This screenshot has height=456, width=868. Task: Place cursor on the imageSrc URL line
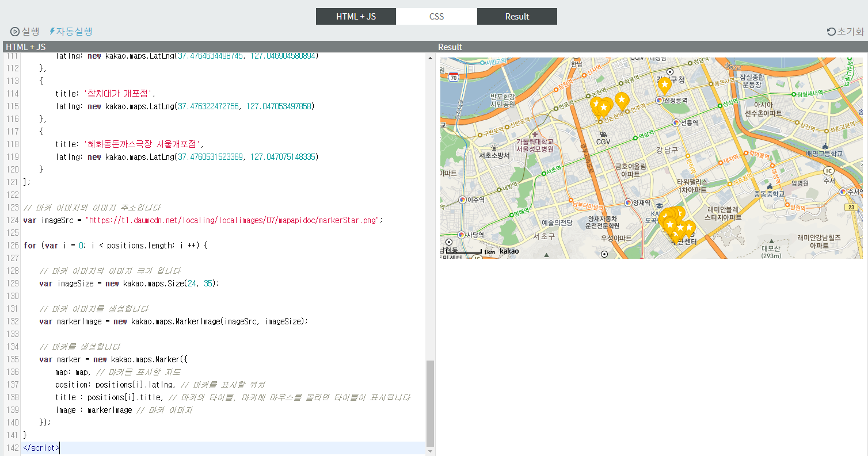tap(203, 220)
